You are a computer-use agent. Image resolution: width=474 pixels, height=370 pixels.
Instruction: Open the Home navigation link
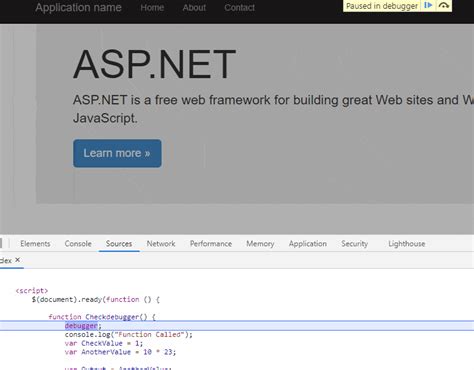[152, 7]
